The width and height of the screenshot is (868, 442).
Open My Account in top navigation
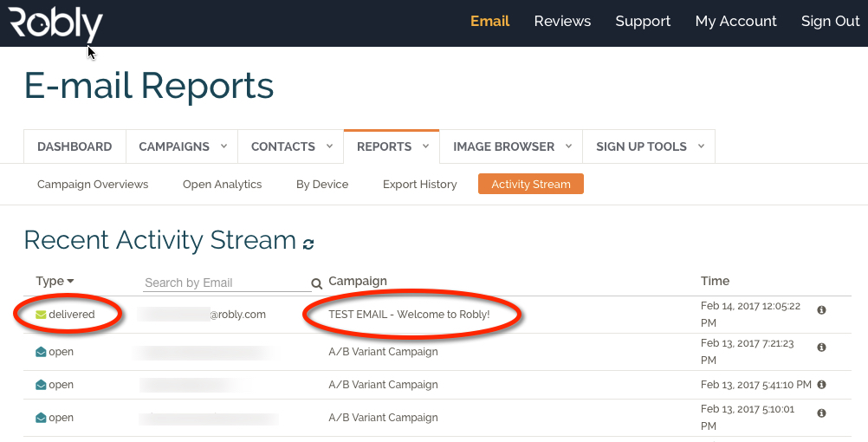tap(735, 21)
